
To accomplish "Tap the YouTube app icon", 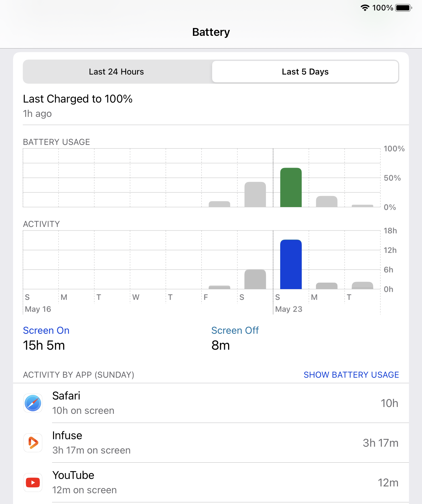I will pyautogui.click(x=33, y=483).
